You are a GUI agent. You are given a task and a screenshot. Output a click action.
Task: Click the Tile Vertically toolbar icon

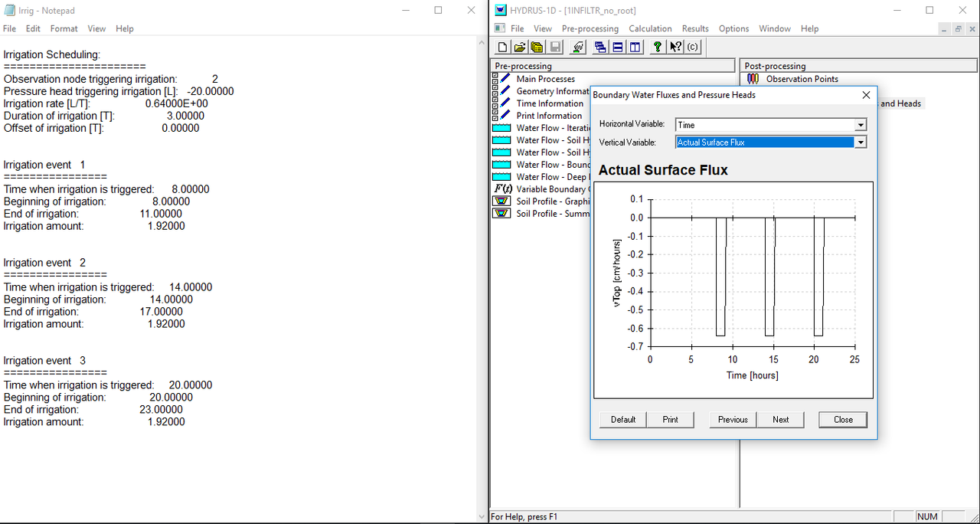pos(635,47)
